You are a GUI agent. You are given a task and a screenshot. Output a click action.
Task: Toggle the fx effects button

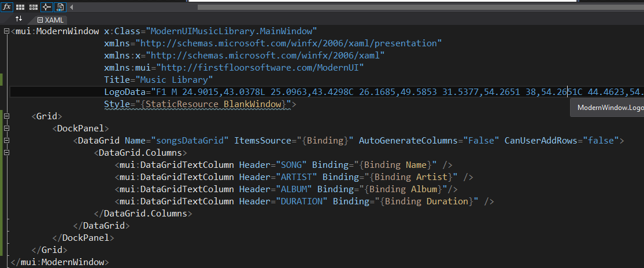coord(8,7)
